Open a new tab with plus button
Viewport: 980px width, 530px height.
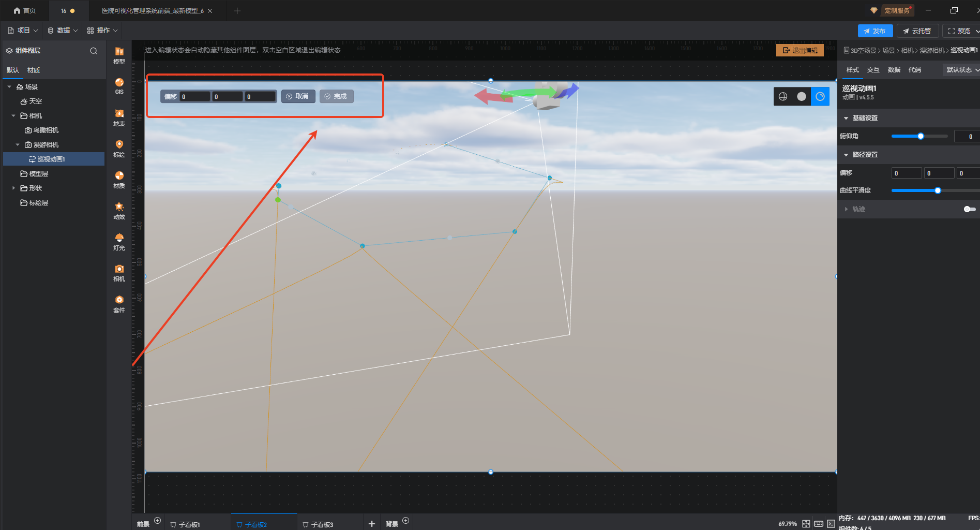click(237, 10)
